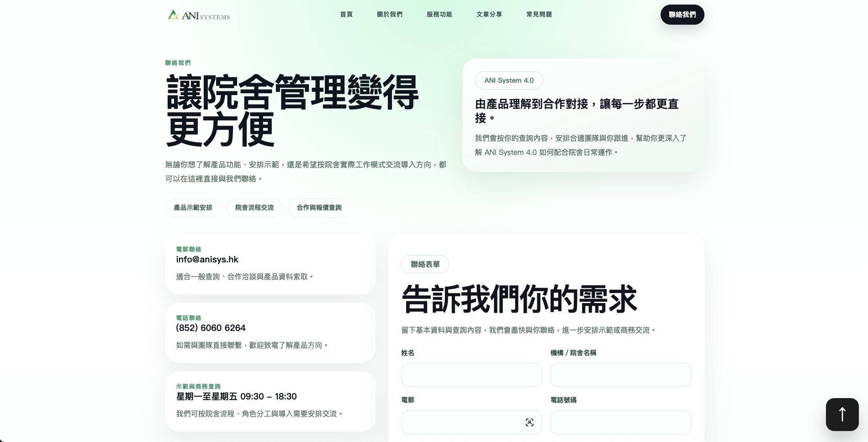Select the 院舍流程交流 pill
Image resolution: width=868 pixels, height=442 pixels.
pyautogui.click(x=254, y=208)
